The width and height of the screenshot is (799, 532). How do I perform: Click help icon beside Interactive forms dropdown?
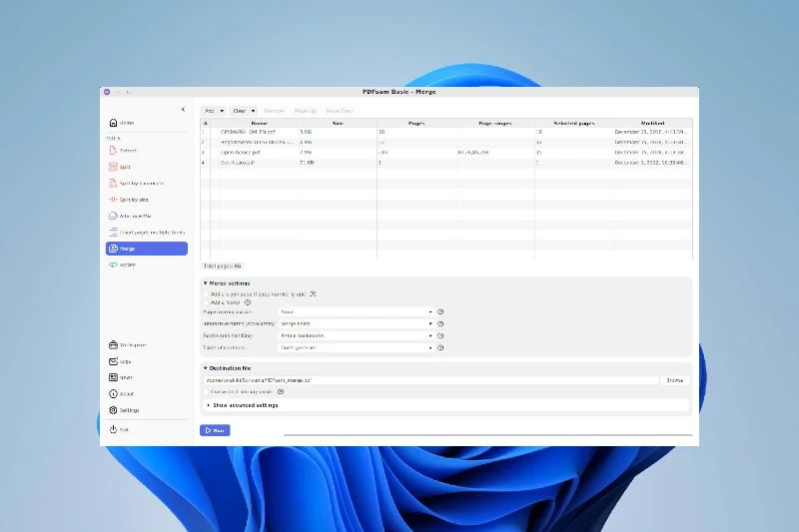tap(440, 323)
